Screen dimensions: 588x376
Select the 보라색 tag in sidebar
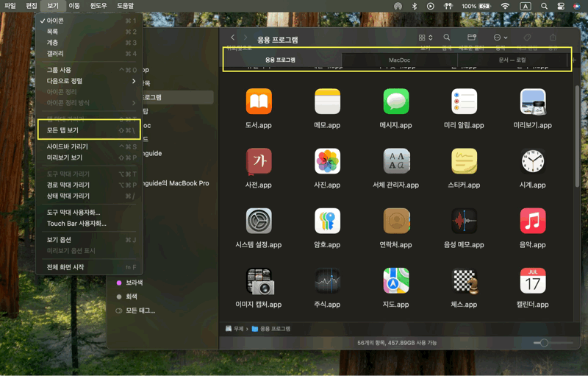point(130,283)
